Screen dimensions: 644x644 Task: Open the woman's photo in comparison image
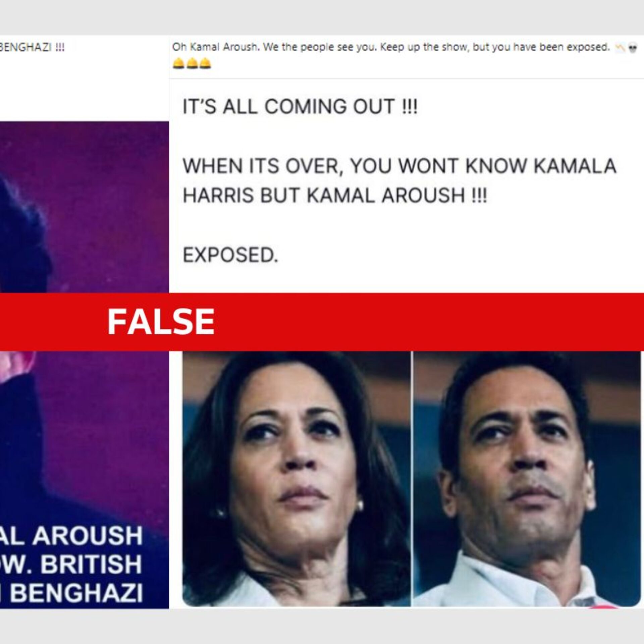[297, 479]
